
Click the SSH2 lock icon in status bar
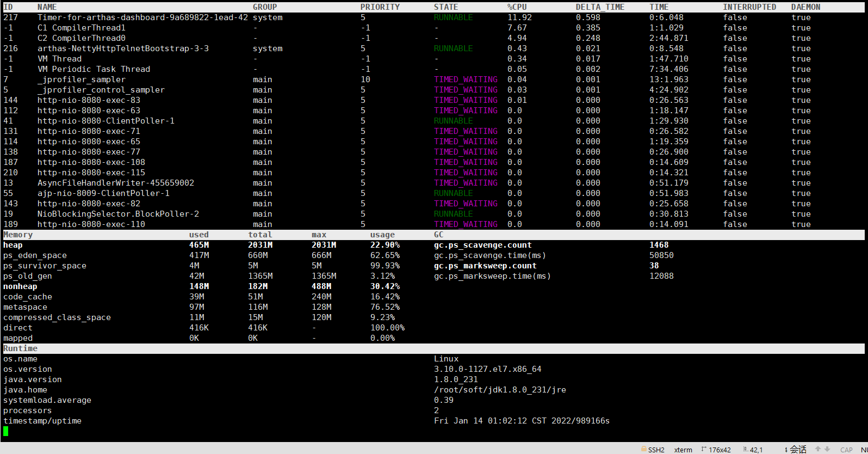click(644, 449)
